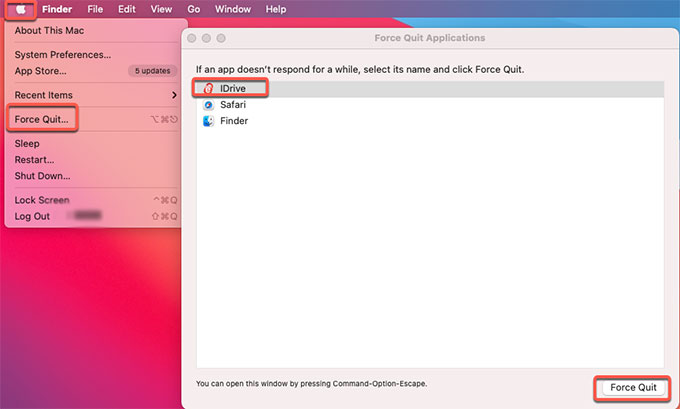680x409 pixels.
Task: Open the Window menu in menu bar
Action: 233,9
